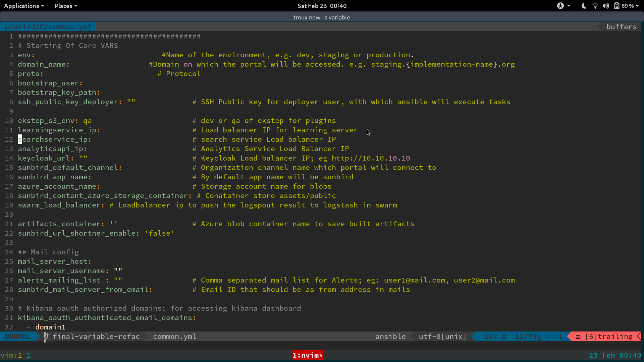The width and height of the screenshot is (644, 362).
Task: Click the night light moon icon
Action: tap(584, 6)
